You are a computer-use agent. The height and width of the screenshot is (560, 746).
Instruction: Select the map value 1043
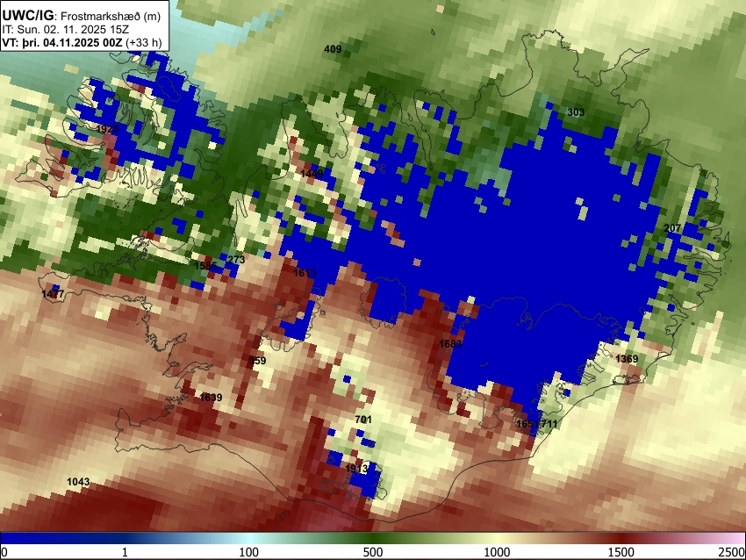tap(78, 482)
